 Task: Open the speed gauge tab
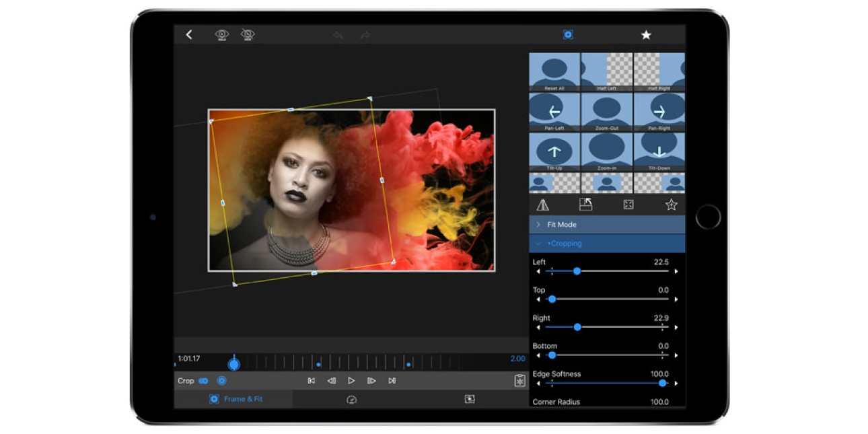pos(351,400)
